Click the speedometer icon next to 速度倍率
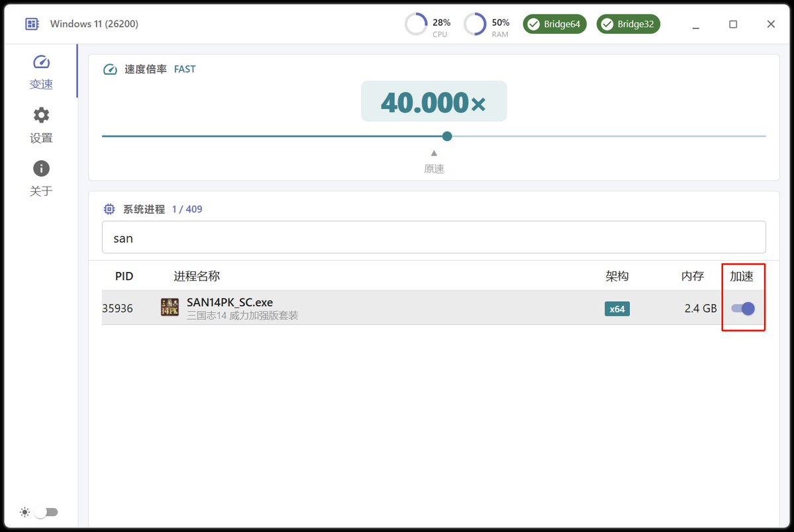The height and width of the screenshot is (532, 794). (110, 69)
